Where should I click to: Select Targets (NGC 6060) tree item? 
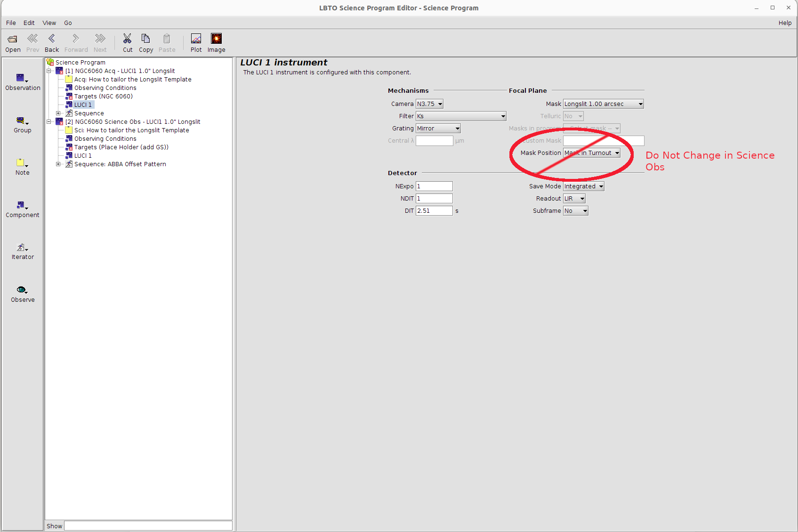[x=103, y=97]
